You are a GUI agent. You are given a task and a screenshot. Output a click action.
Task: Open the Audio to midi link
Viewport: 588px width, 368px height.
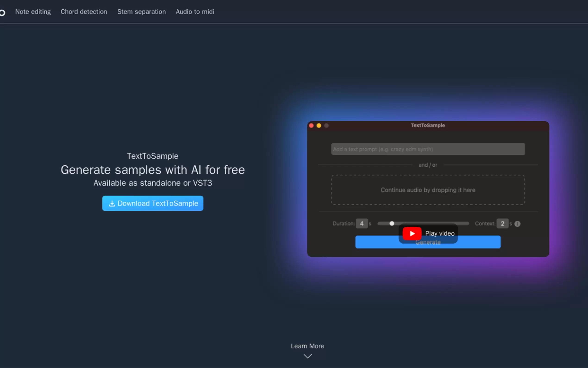(195, 12)
